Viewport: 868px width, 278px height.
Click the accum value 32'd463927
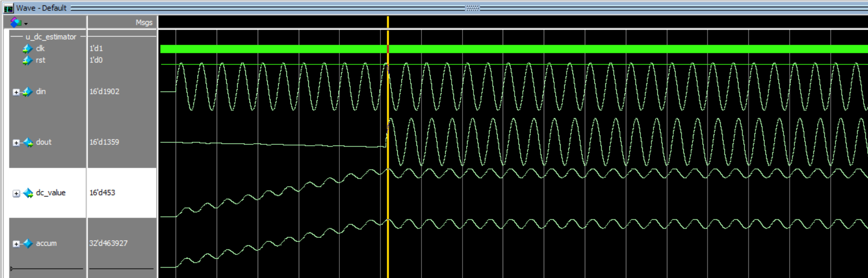click(x=109, y=243)
